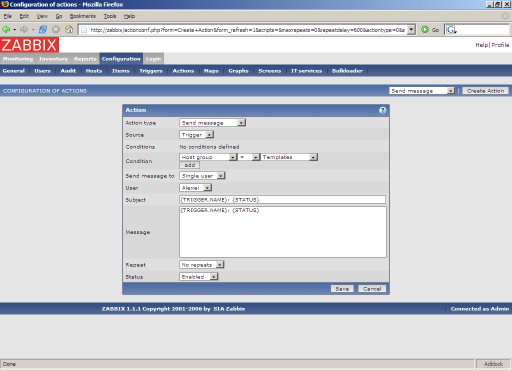This screenshot has height=371, width=512.
Task: Open the Source Trigger dropdown
Action: pos(196,135)
